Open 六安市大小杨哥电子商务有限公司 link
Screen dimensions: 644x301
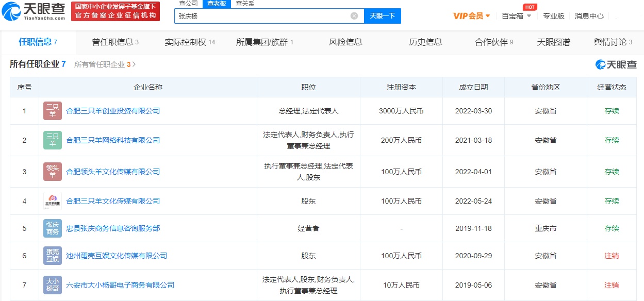point(120,285)
